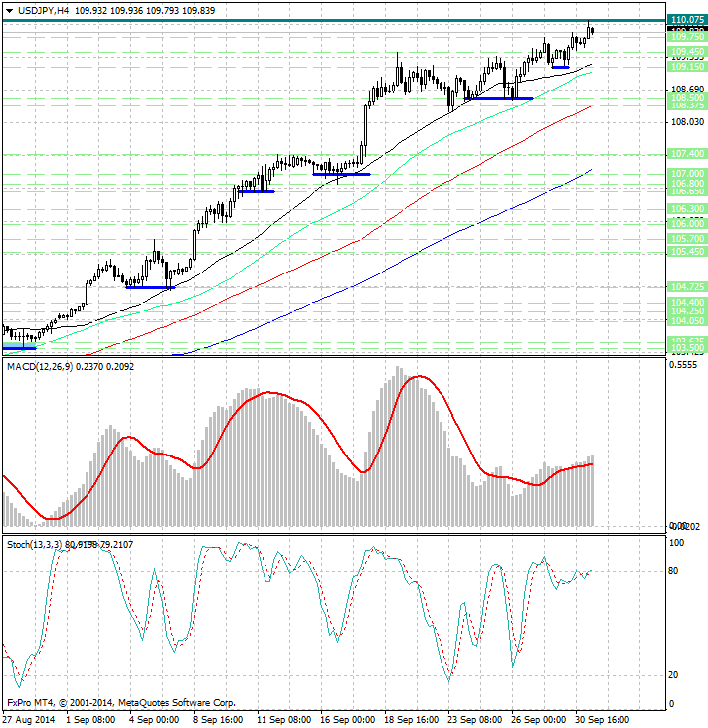Select the 106.300 level label

point(687,209)
